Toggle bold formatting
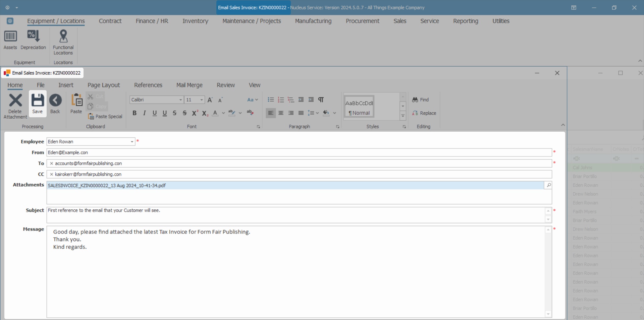The image size is (644, 320). point(135,113)
